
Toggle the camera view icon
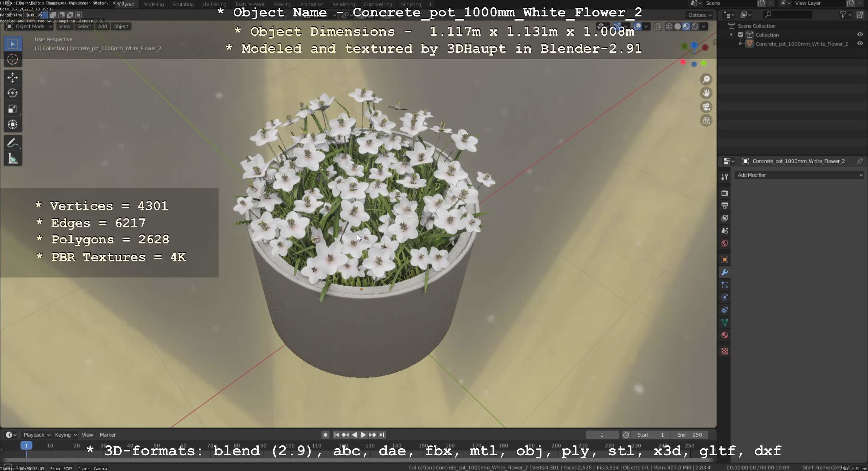point(706,107)
